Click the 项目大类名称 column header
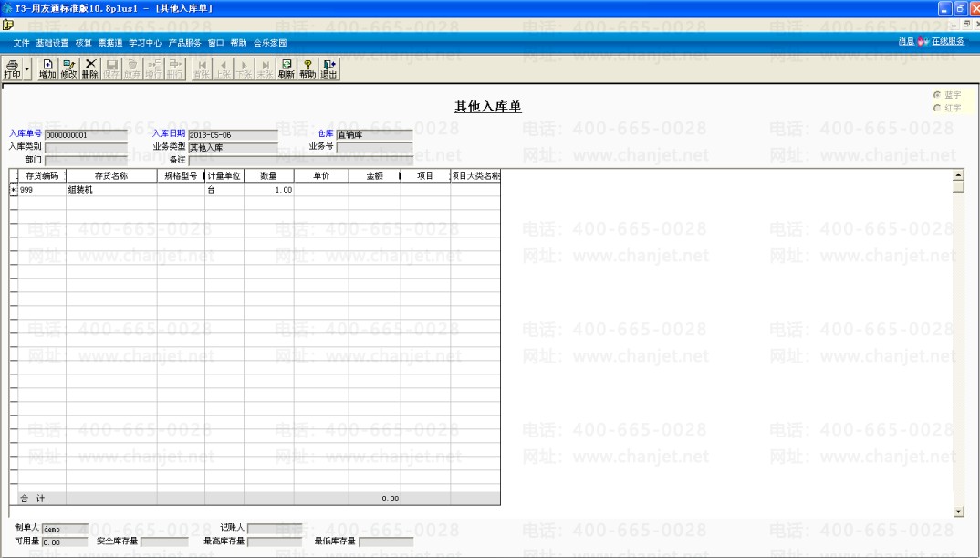The image size is (980, 558). click(x=475, y=175)
